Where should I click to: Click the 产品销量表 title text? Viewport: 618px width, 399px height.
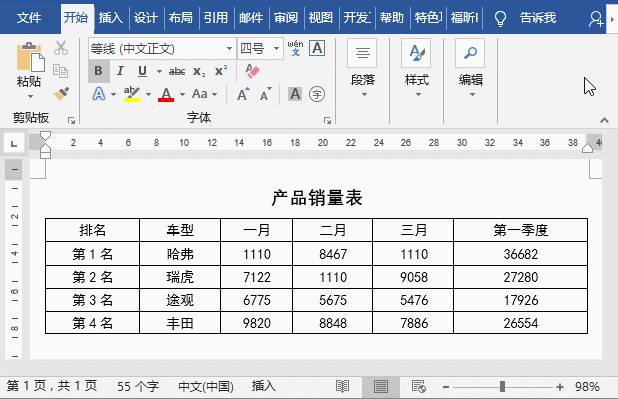[x=316, y=198]
